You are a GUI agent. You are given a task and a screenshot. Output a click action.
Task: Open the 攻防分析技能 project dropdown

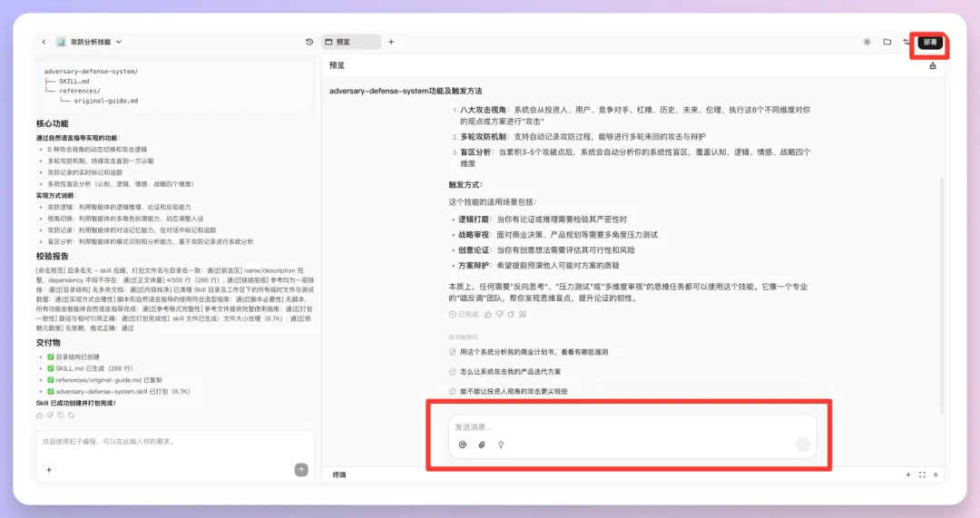pos(119,42)
